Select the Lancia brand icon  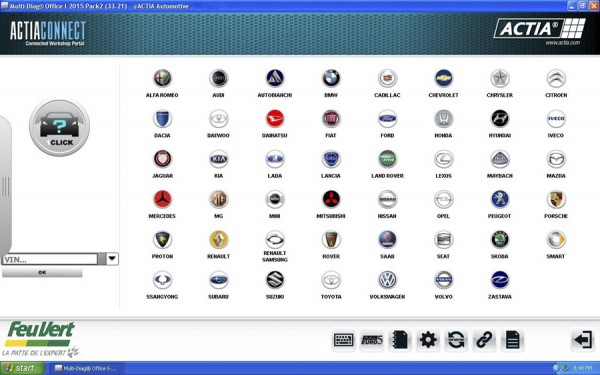click(331, 159)
